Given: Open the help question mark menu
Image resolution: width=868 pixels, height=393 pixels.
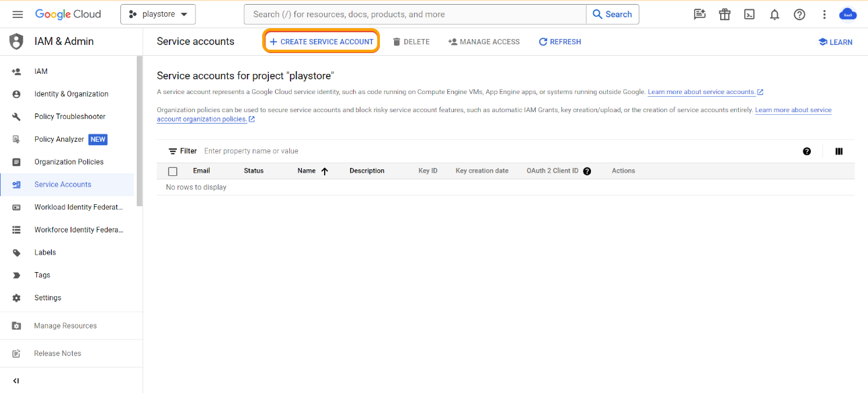Looking at the screenshot, I should tap(799, 14).
